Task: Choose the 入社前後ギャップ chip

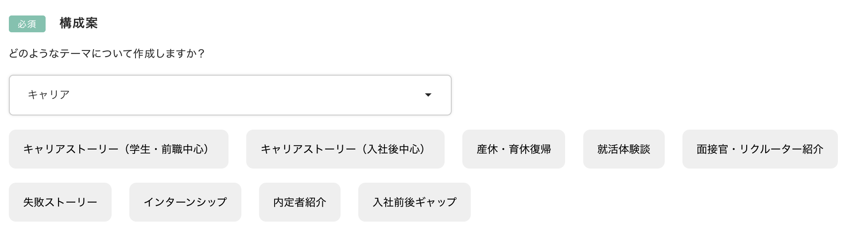Action: [x=414, y=202]
